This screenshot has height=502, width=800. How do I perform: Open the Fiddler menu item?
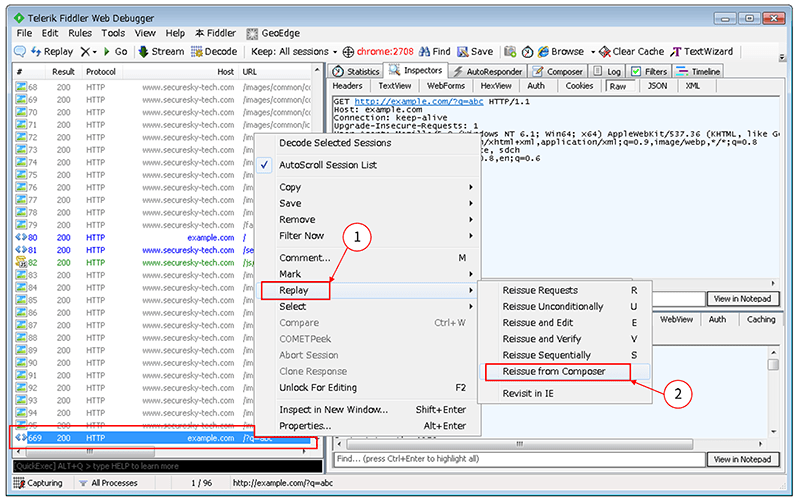pyautogui.click(x=215, y=33)
